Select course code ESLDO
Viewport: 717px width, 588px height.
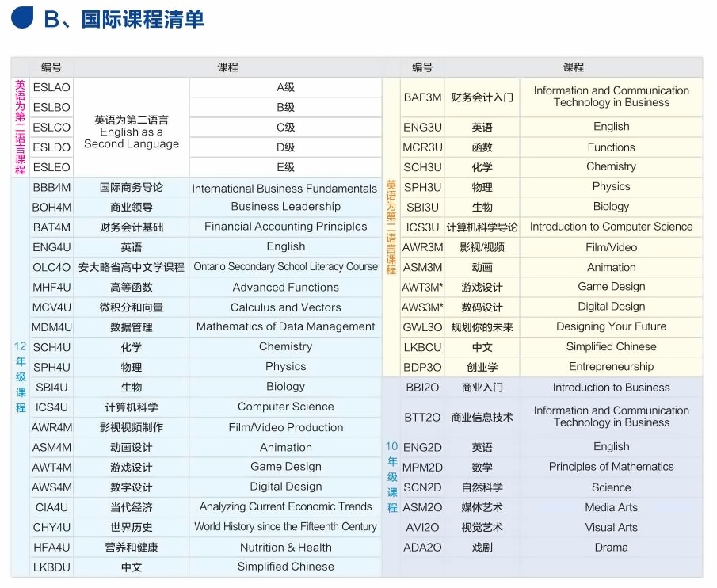51,147
